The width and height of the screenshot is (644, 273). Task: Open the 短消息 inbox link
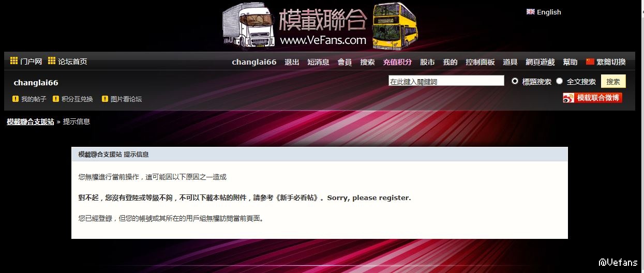pos(318,62)
